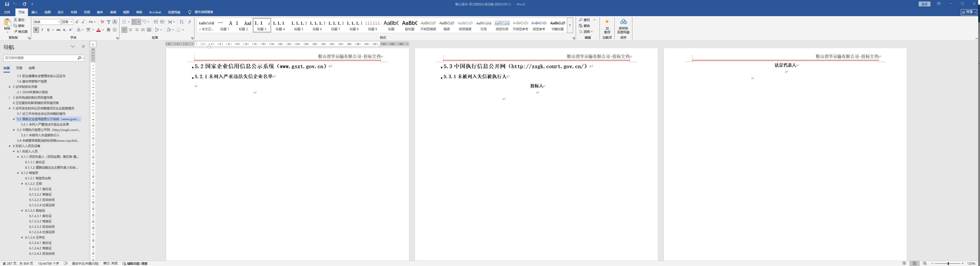Toggle show paragraph marks button
Image resolution: width=980 pixels, height=266 pixels.
point(189,22)
